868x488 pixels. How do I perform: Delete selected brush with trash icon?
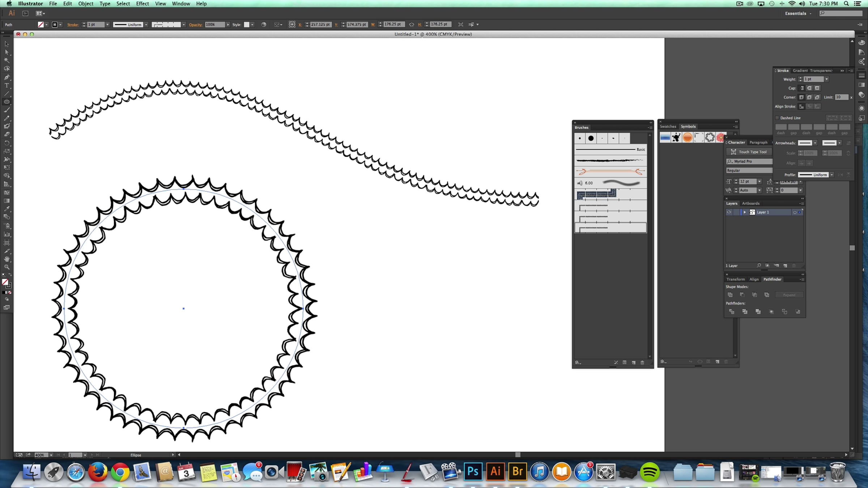tap(642, 363)
